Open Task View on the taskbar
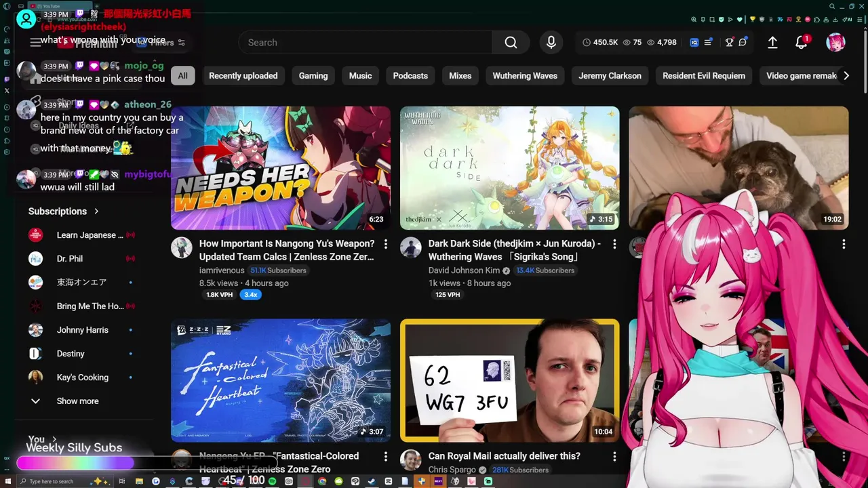 [x=122, y=481]
